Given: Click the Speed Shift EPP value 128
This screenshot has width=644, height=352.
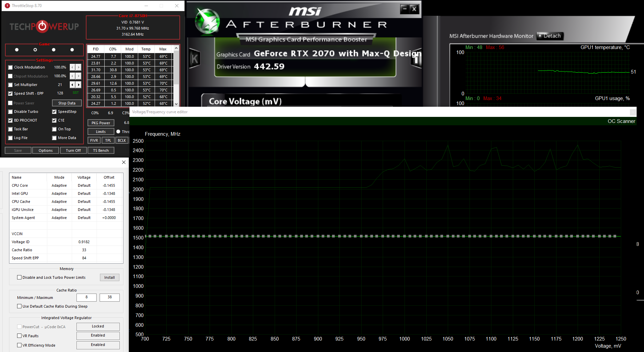Looking at the screenshot, I should tap(60, 93).
